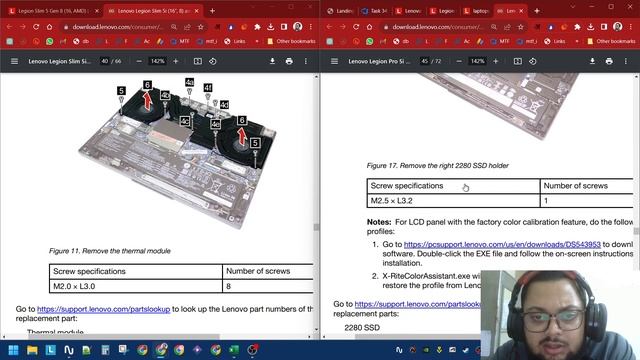Rotate PDF in left Legion Slim viewer
The height and width of the screenshot is (360, 640).
click(x=213, y=61)
